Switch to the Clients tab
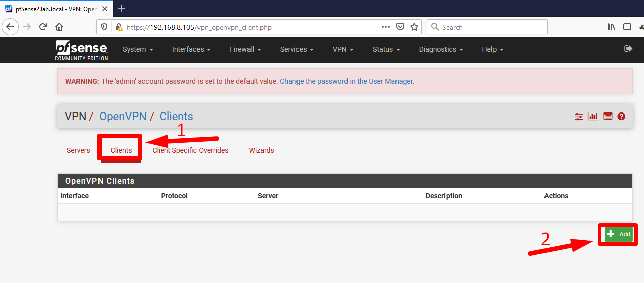644x283 pixels. pos(121,150)
